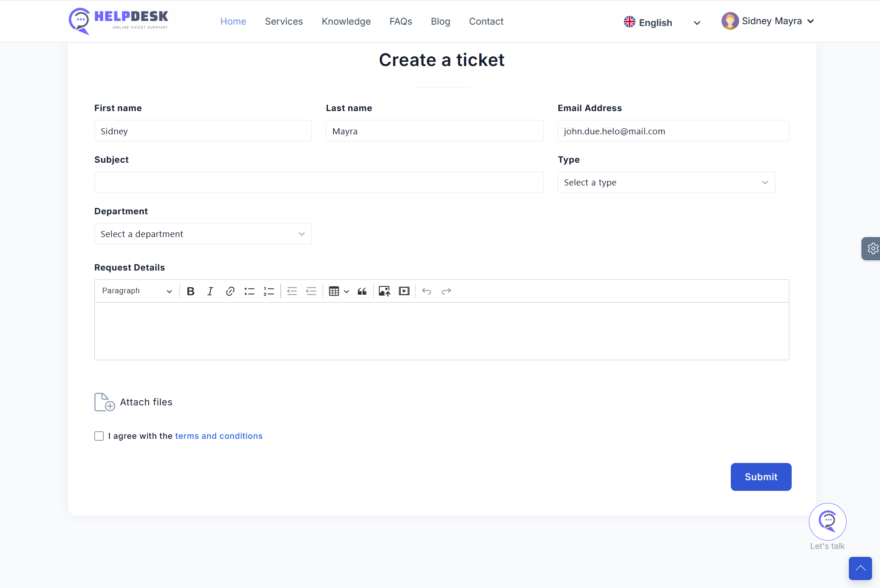Insert a numbered list
Viewport: 880px width, 588px height.
(269, 291)
